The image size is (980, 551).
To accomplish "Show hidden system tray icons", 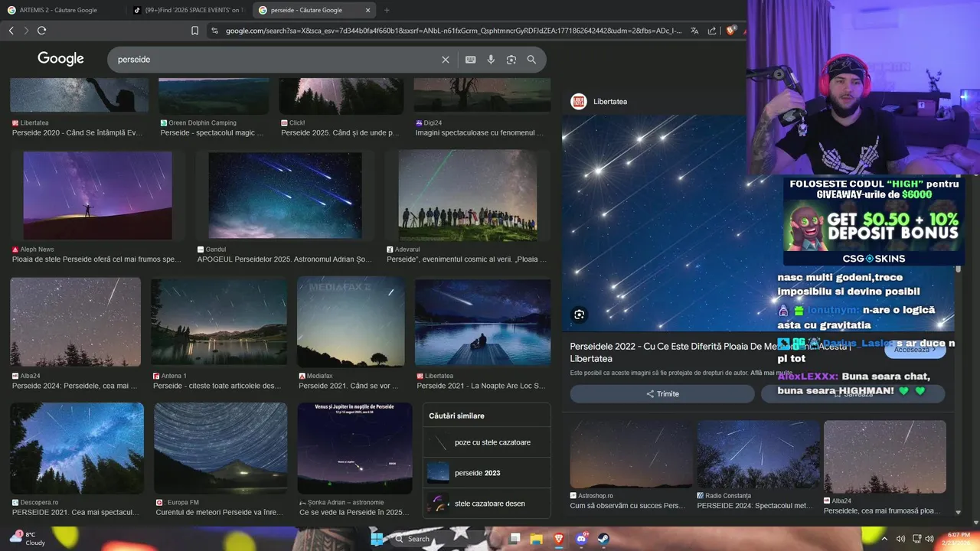I will (884, 539).
